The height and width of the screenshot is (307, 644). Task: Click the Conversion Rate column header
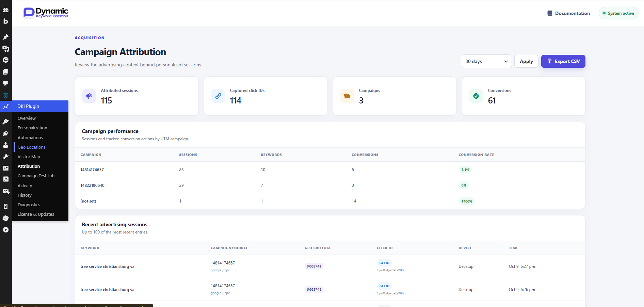click(x=476, y=155)
